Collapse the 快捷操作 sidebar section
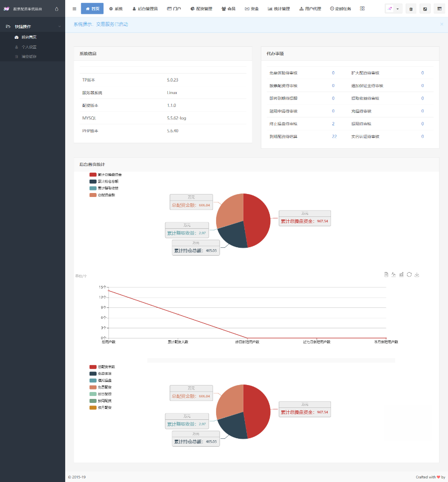The image size is (448, 482). point(60,26)
